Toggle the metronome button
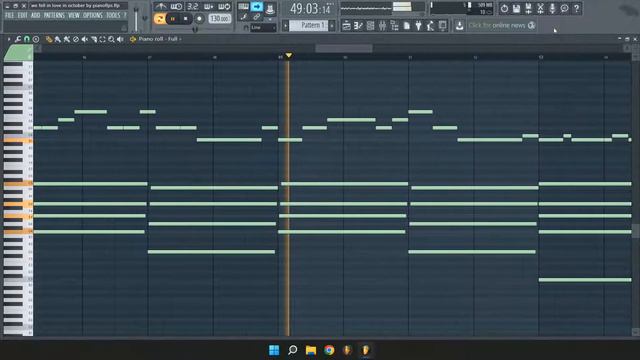The image size is (640, 360). coord(160,7)
